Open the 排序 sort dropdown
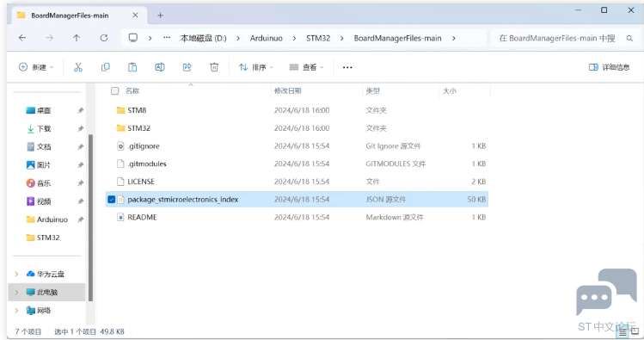Screen dimensions: 644x340 point(256,67)
